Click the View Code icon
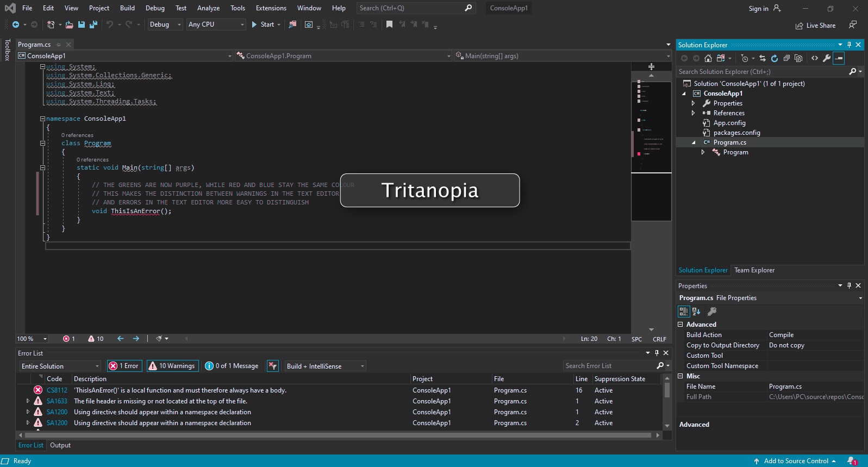Image resolution: width=868 pixels, height=467 pixels. 815,58
